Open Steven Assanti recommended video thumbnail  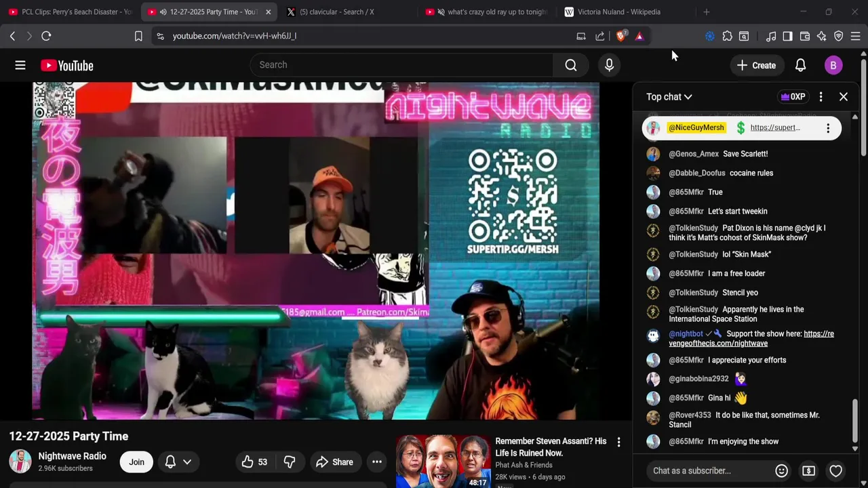443,462
